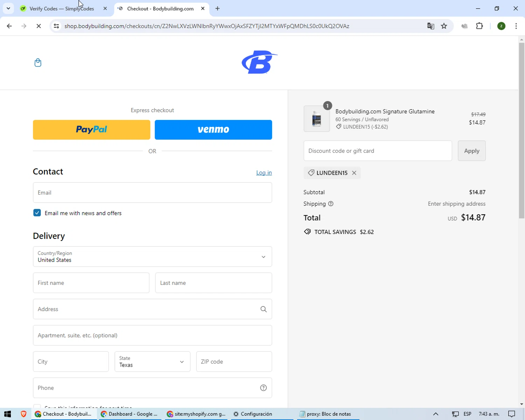Image resolution: width=525 pixels, height=420 pixels.
Task: Click the First name field
Action: click(x=91, y=283)
